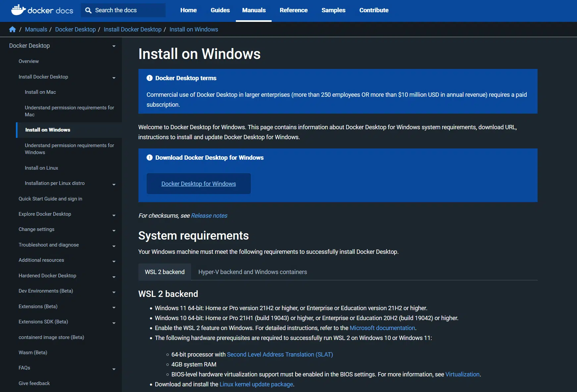
Task: Open containerd image store (Beta) page
Action: point(51,337)
